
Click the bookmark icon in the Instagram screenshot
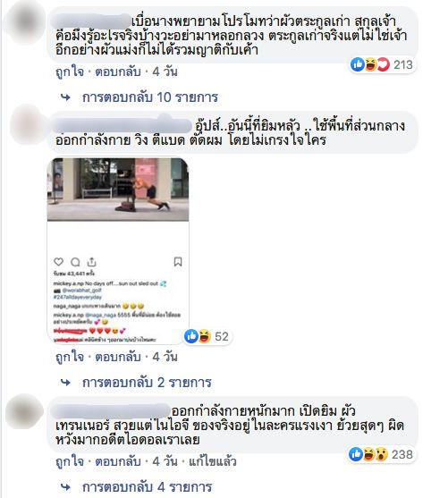click(178, 262)
